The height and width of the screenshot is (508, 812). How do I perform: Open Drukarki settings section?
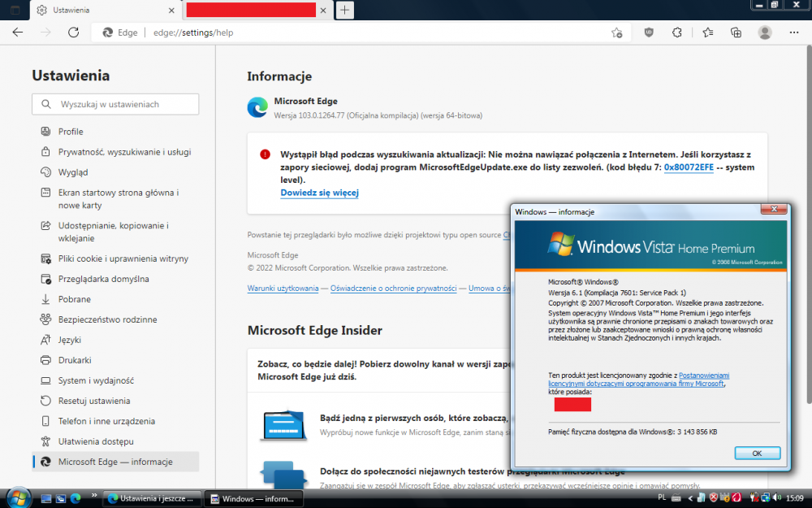115,360
